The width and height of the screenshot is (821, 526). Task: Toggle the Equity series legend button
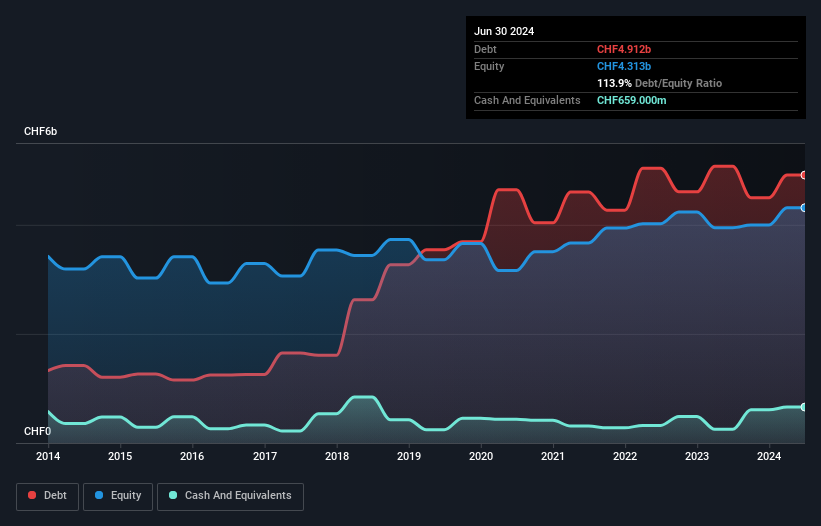pyautogui.click(x=118, y=496)
